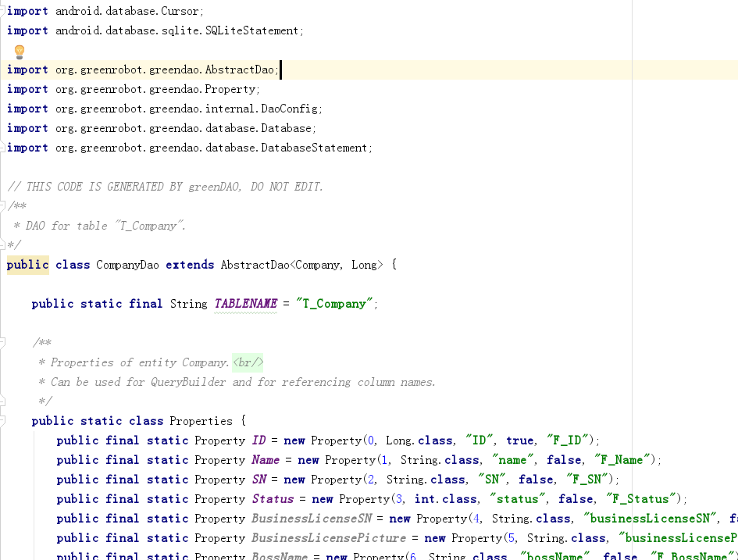Click the "F_Name" column name string
Screen dimensions: 738x560
624,460
